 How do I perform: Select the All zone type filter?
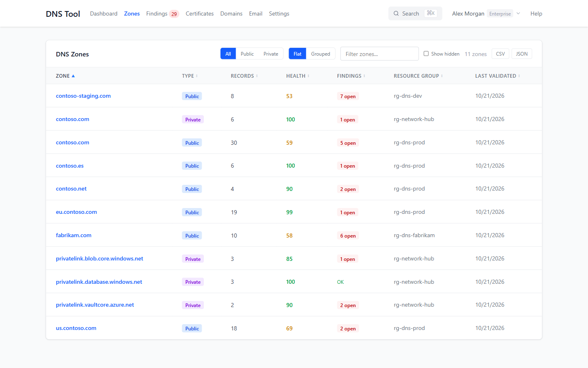click(x=228, y=54)
